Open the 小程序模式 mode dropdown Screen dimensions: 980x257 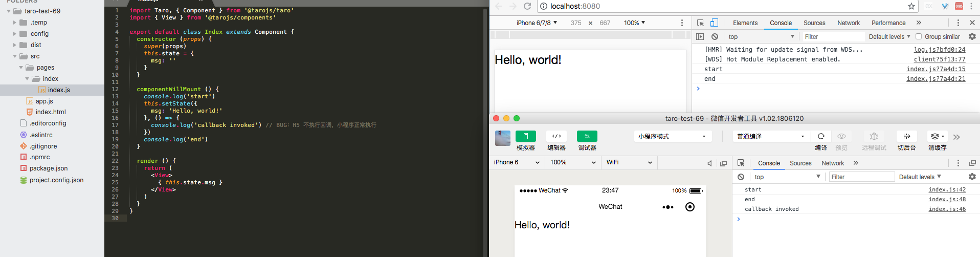tap(673, 136)
